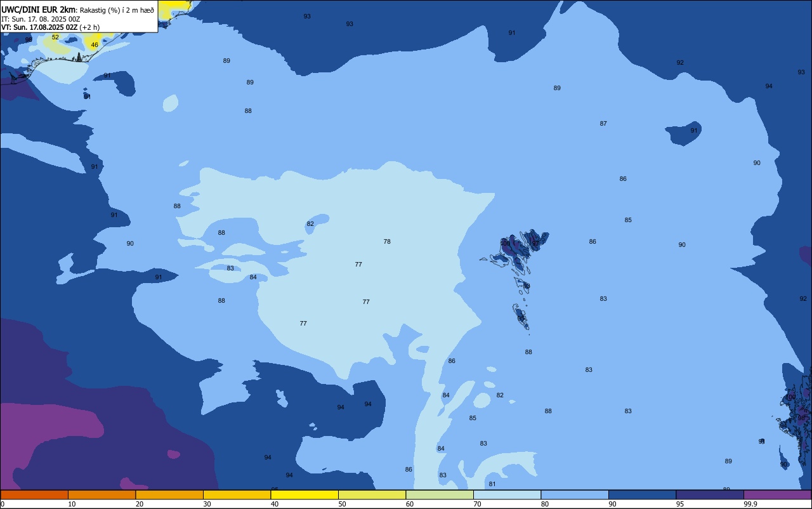812x509 pixels.
Task: Pick the purple legend swatch above 99.9
Action: pos(777,494)
